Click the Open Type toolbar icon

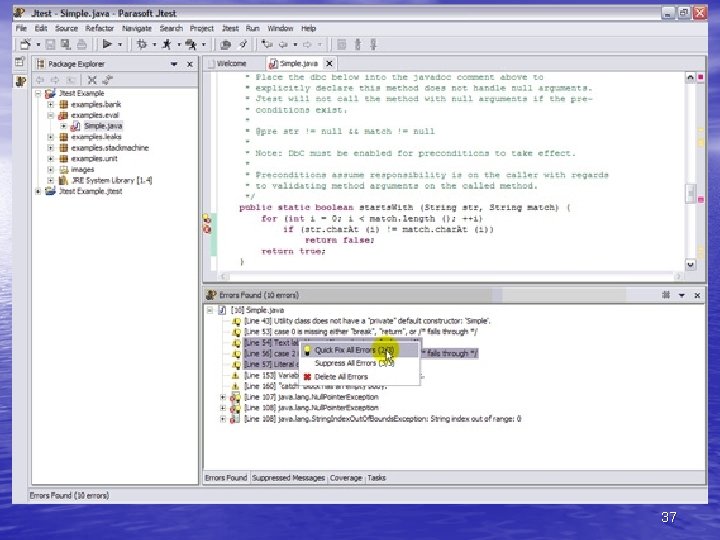(x=225, y=45)
